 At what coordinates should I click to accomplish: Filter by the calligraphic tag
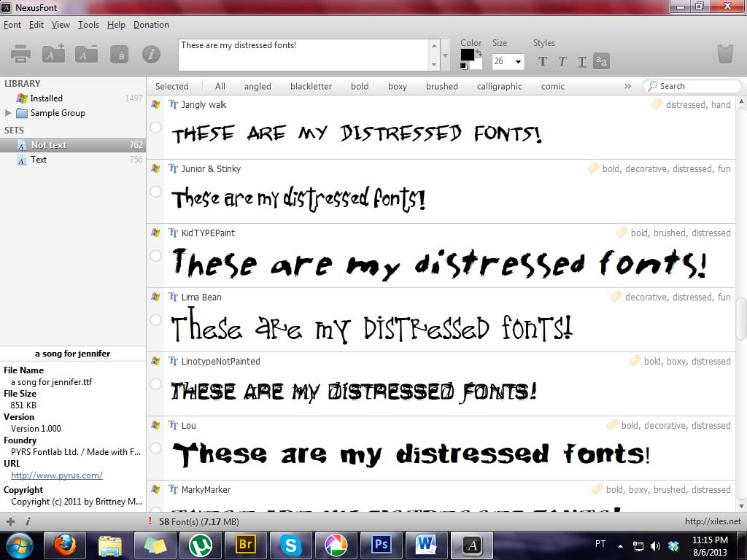499,86
